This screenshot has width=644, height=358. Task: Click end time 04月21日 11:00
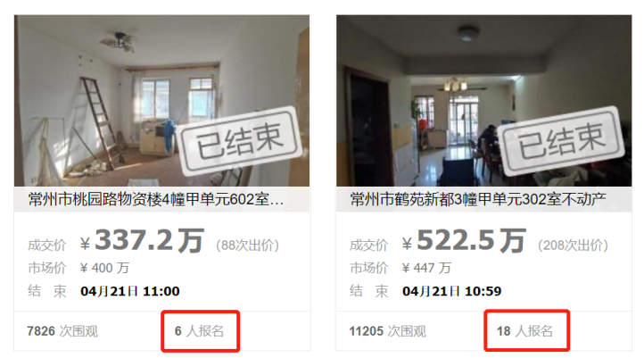[x=130, y=291]
